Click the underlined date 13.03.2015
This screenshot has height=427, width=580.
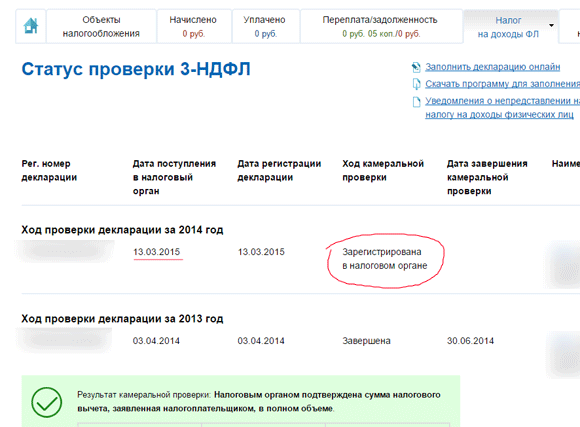point(156,252)
